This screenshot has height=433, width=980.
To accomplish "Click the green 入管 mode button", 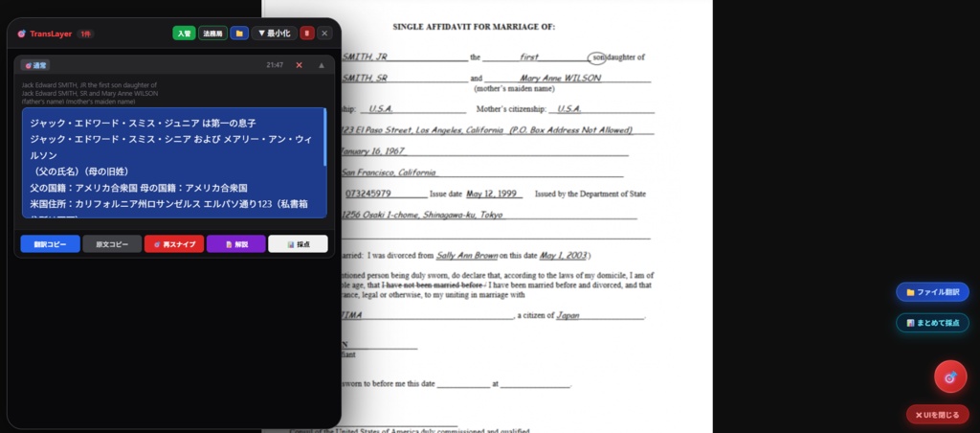I will pyautogui.click(x=184, y=34).
